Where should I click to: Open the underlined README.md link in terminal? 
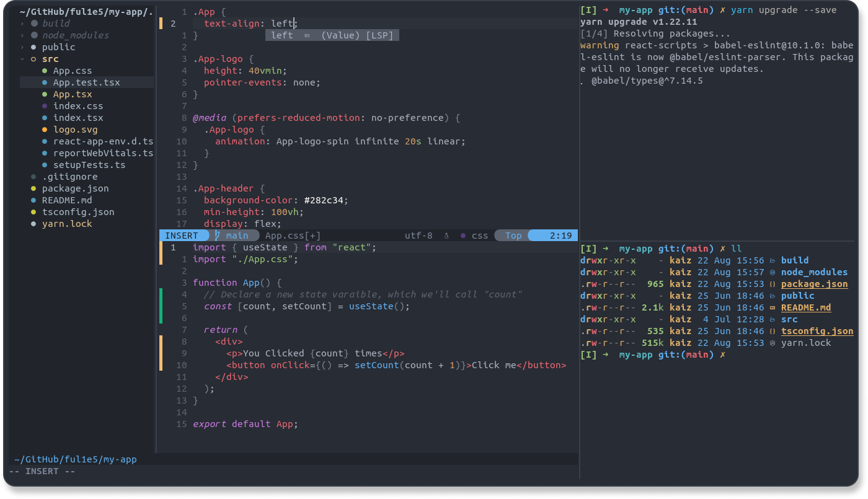click(806, 307)
